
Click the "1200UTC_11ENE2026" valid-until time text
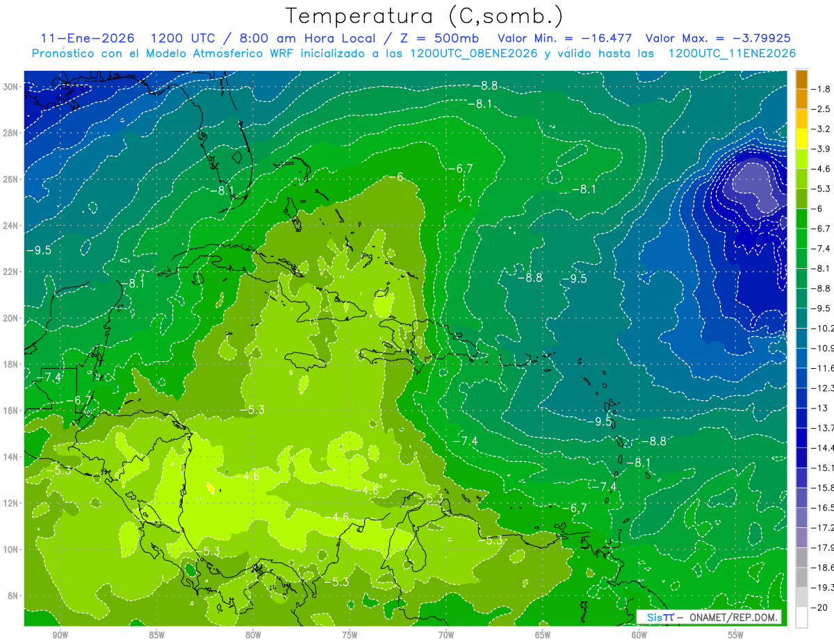click(731, 53)
